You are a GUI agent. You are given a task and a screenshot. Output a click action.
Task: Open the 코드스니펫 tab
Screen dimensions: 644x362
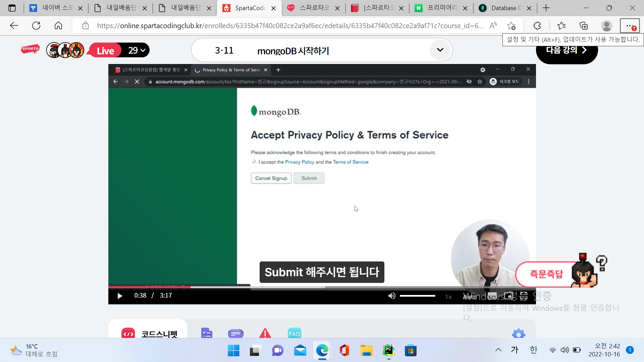(148, 333)
